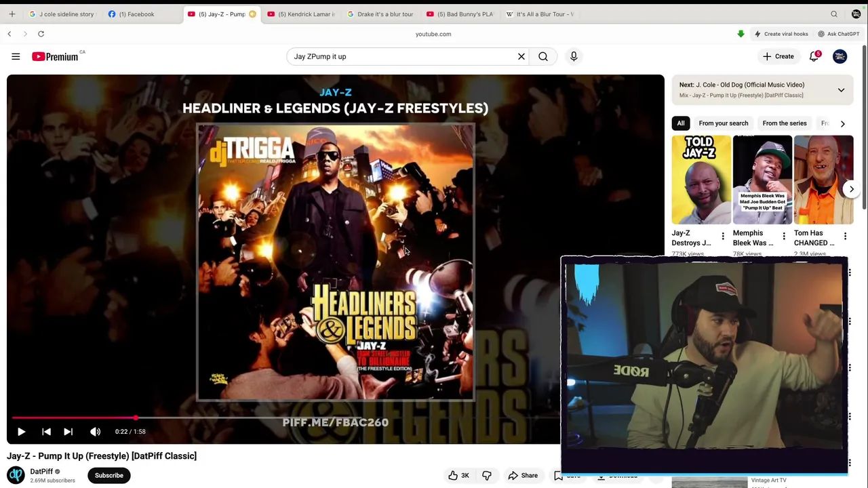The height and width of the screenshot is (488, 868).
Task: Dislike the video with thumbs down
Action: [x=486, y=475]
